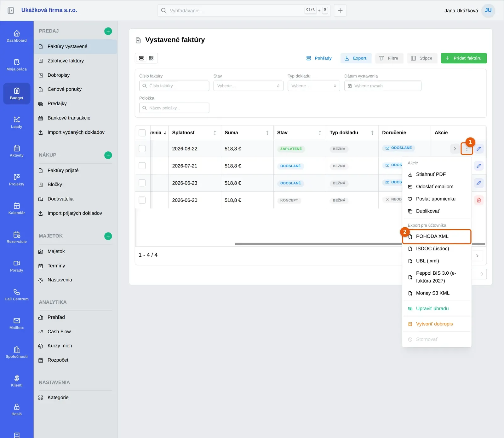Click the horizontal scrollbar under the invoices table
Image resolution: width=504 pixels, height=438 pixels.
coord(318,244)
